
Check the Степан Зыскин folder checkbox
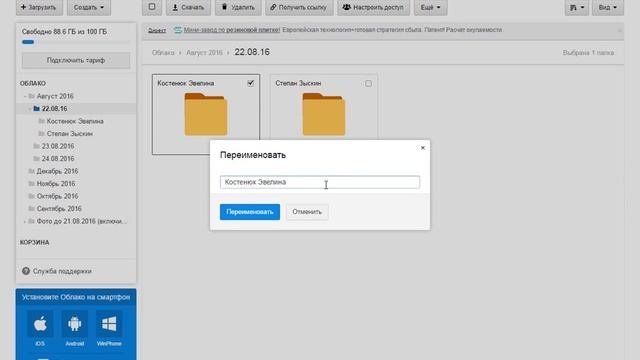point(369,83)
